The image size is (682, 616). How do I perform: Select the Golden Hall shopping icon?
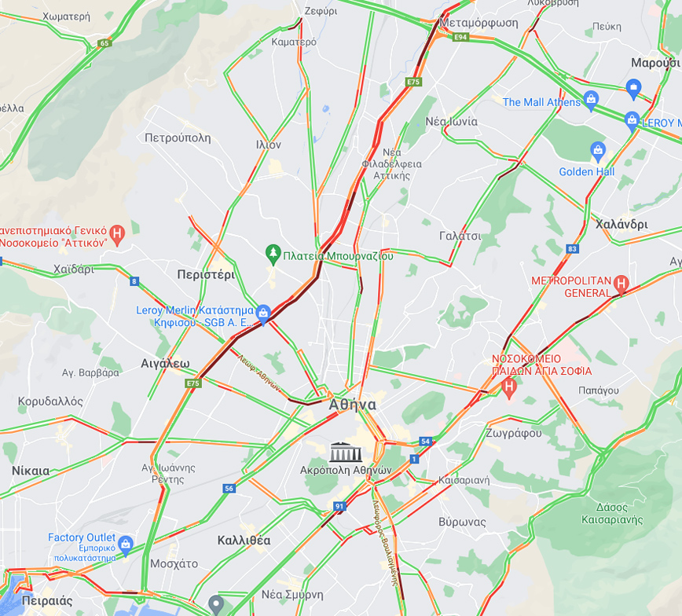(x=598, y=152)
